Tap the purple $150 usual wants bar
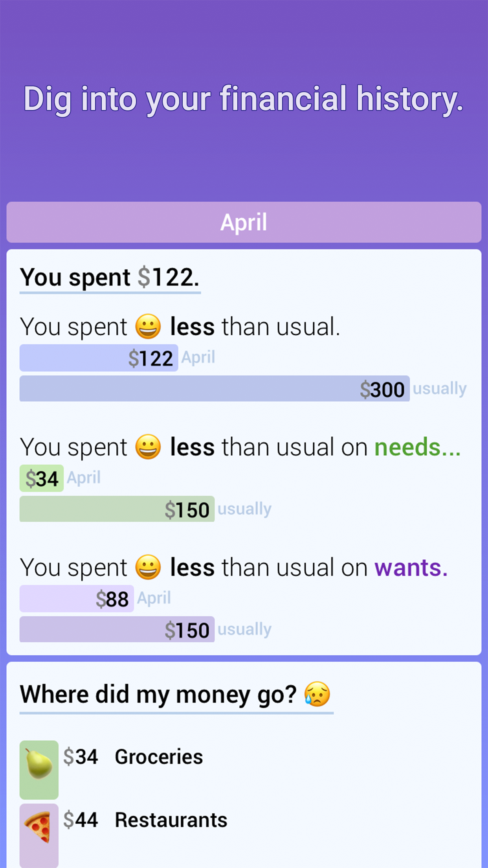The image size is (488, 868). click(x=117, y=629)
